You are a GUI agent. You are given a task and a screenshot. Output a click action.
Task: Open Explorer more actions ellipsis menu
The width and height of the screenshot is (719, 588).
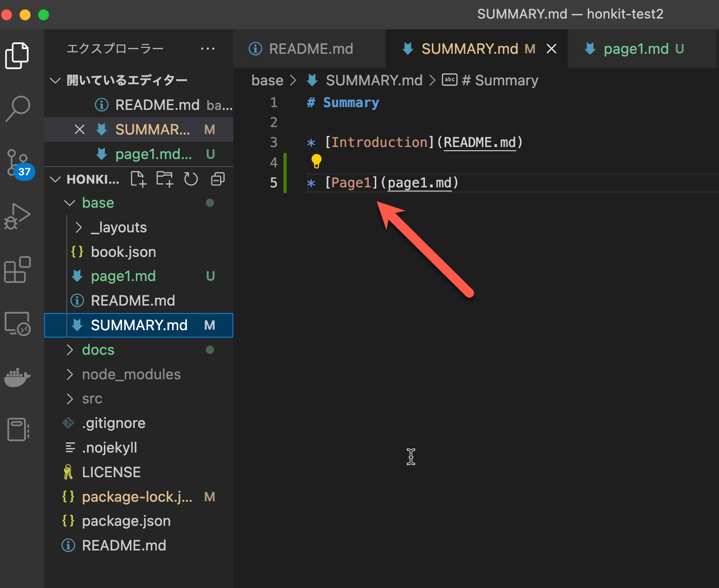point(207,48)
